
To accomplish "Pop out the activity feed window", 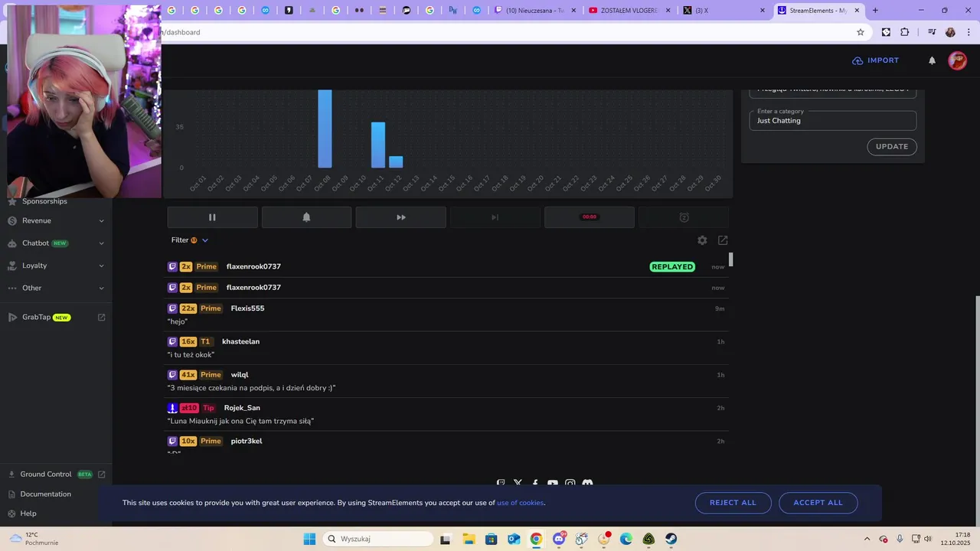I will click(x=723, y=240).
